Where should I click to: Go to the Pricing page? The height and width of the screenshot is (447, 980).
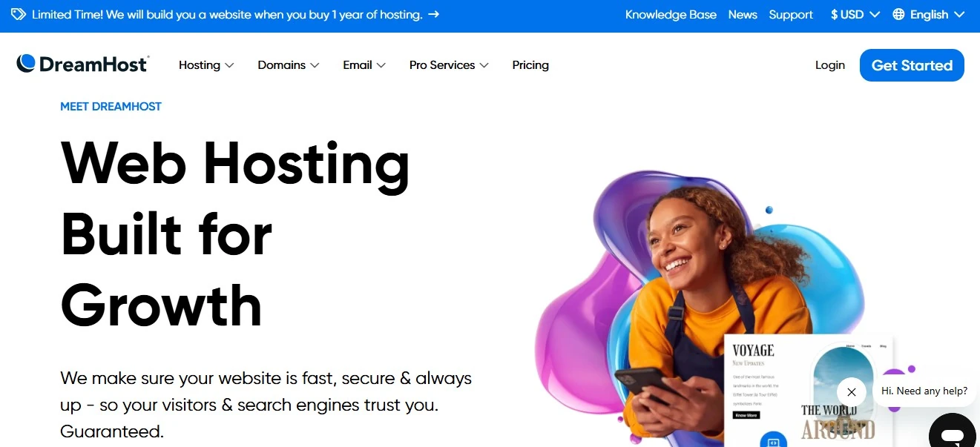(x=530, y=65)
